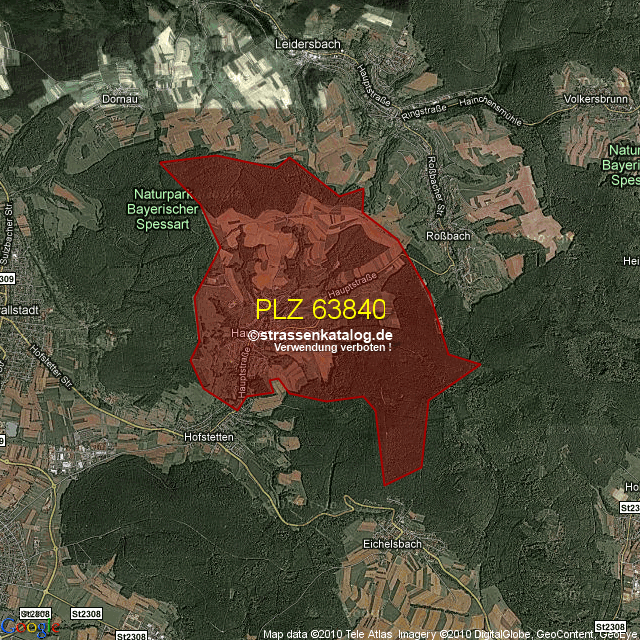Click the 309 road shield at left edge

point(7,278)
